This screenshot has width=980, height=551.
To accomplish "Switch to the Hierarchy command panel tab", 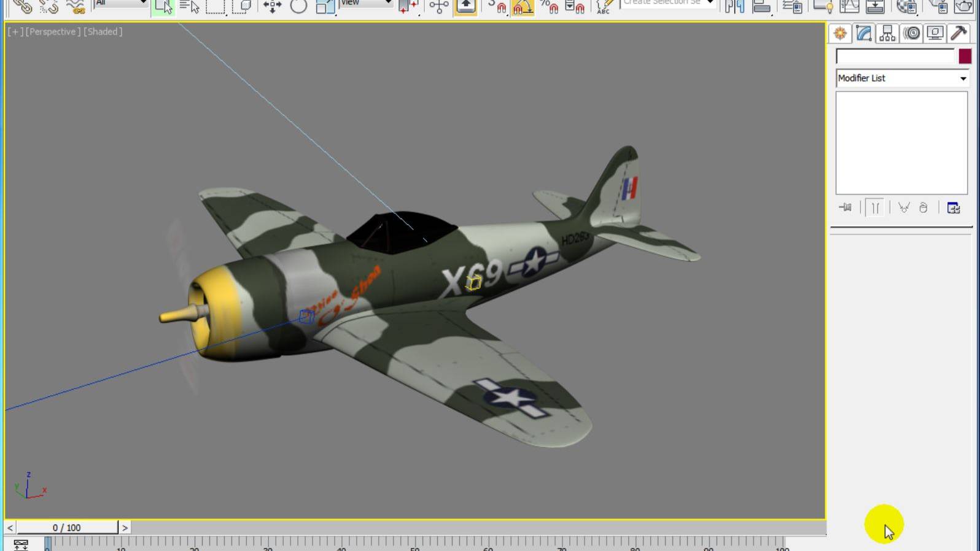I will coord(887,33).
